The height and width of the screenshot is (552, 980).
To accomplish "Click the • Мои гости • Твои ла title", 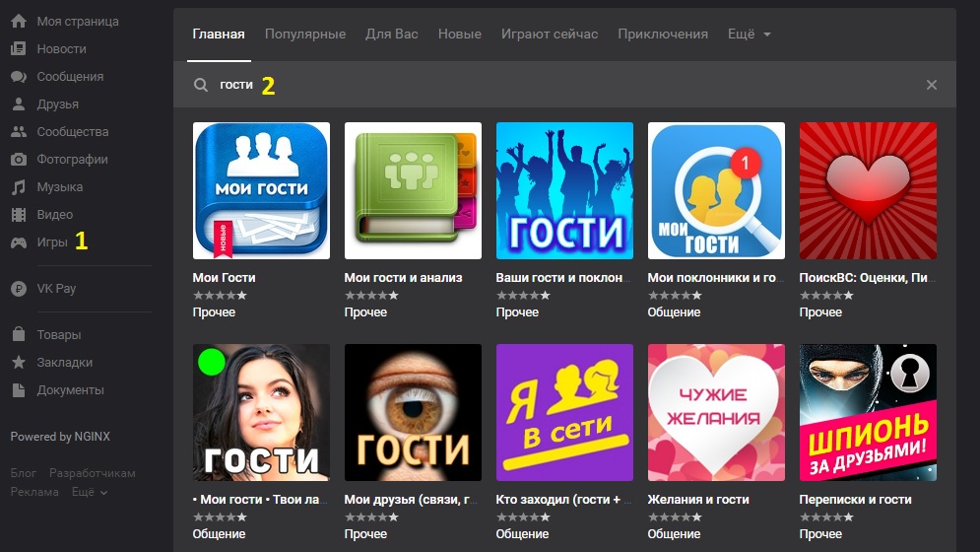I will pos(259,500).
